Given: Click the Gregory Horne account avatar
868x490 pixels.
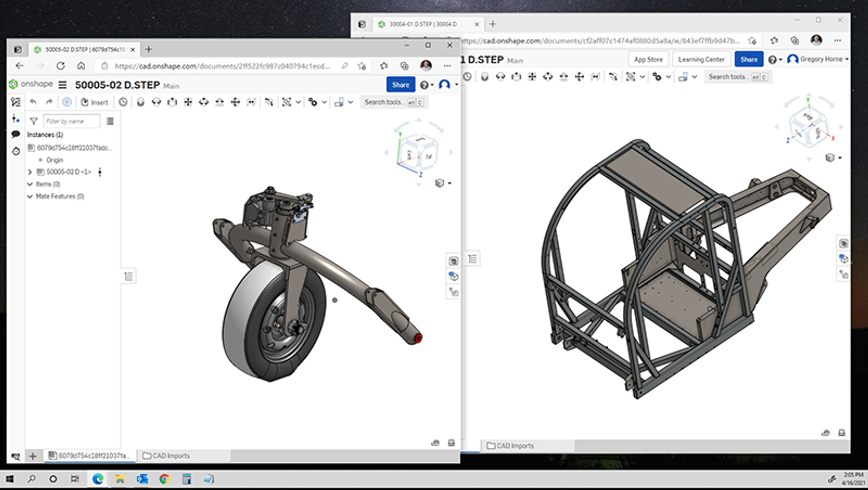Looking at the screenshot, I should tap(792, 59).
